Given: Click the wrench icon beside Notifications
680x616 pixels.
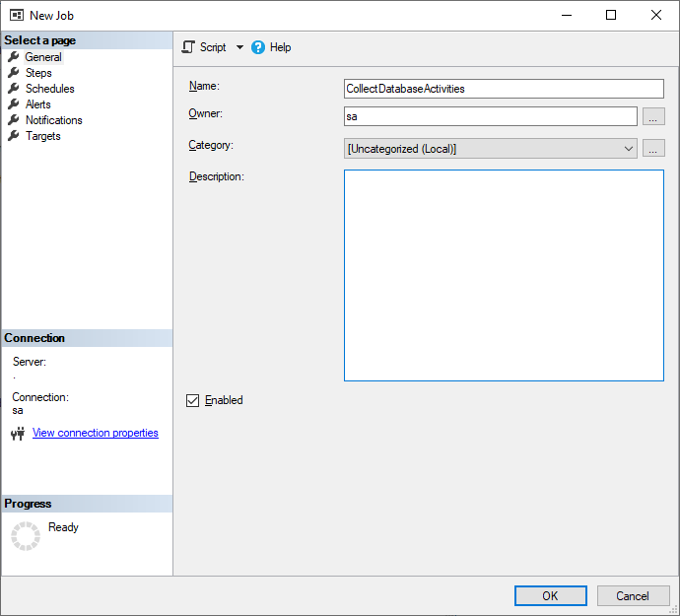Looking at the screenshot, I should click(14, 119).
